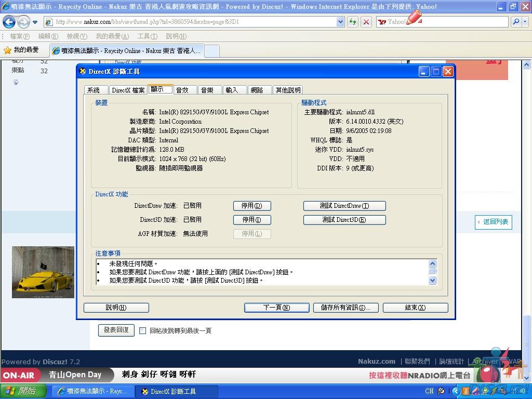Click the 儲存所有資訊 button
Viewport: 532px width, 399px height.
tap(345, 308)
